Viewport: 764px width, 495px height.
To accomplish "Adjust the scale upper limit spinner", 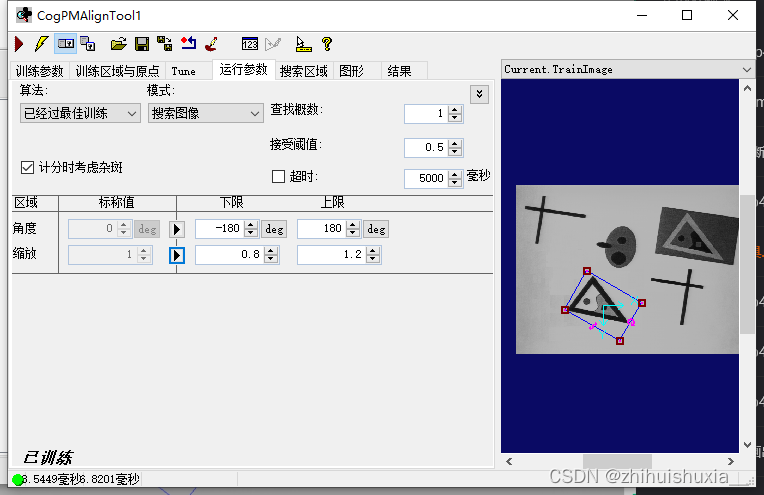I will [x=373, y=254].
